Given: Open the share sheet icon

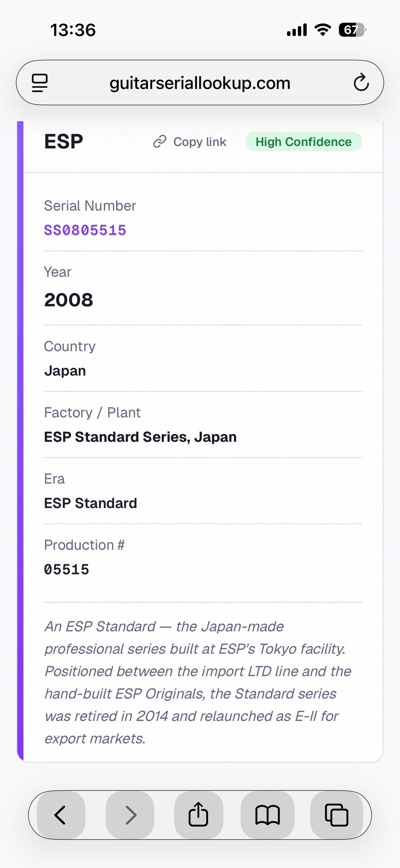Looking at the screenshot, I should tap(198, 815).
